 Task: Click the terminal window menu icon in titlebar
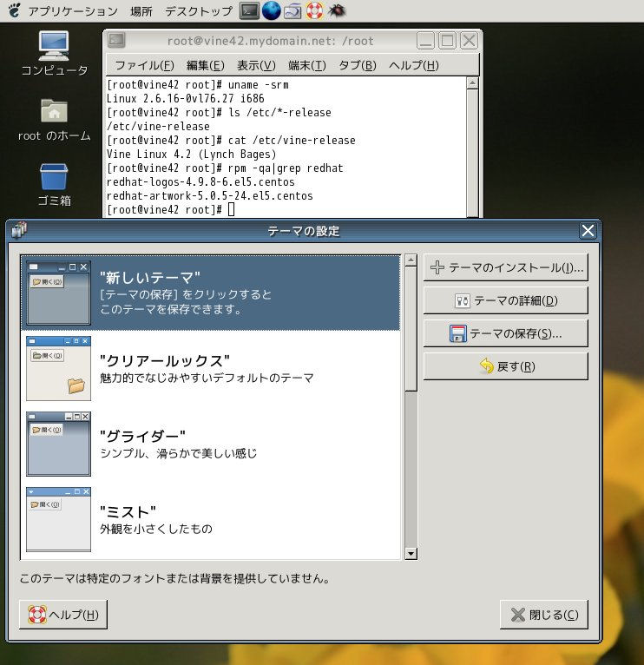click(116, 40)
